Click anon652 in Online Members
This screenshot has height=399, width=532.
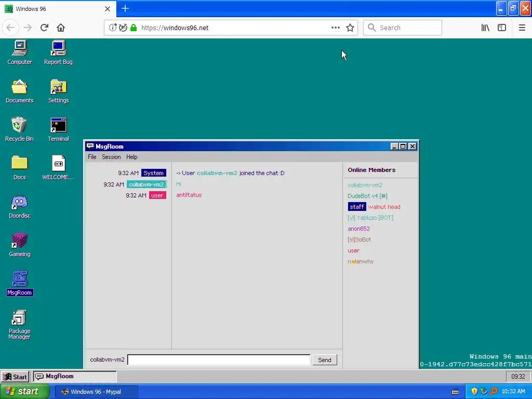358,229
